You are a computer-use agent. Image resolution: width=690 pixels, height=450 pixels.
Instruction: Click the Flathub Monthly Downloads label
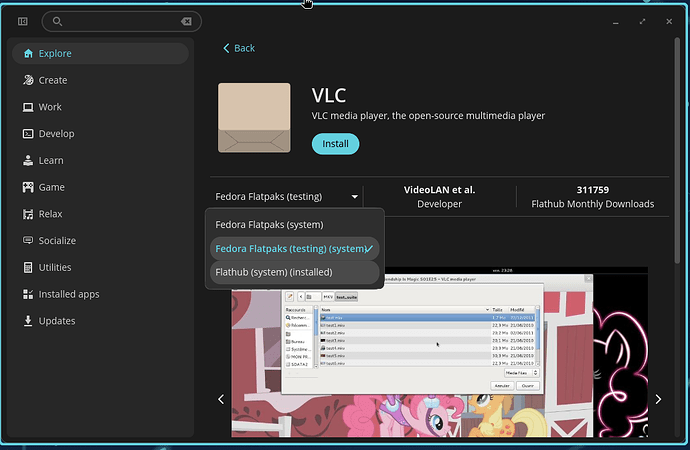593,204
